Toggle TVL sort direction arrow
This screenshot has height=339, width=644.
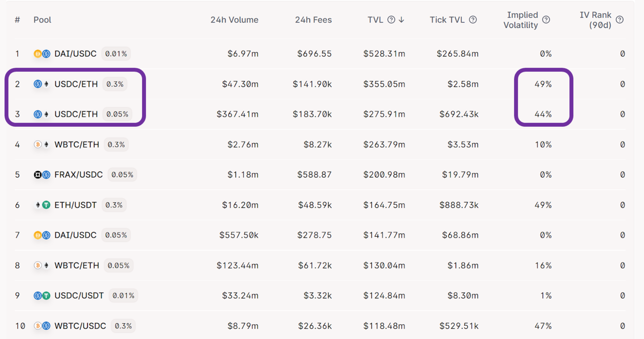(402, 19)
